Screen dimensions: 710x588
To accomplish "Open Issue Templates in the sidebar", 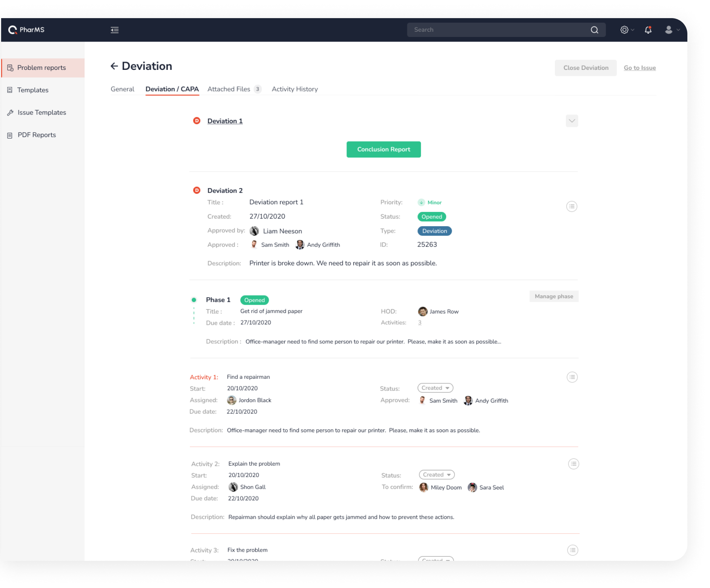I will pos(42,113).
